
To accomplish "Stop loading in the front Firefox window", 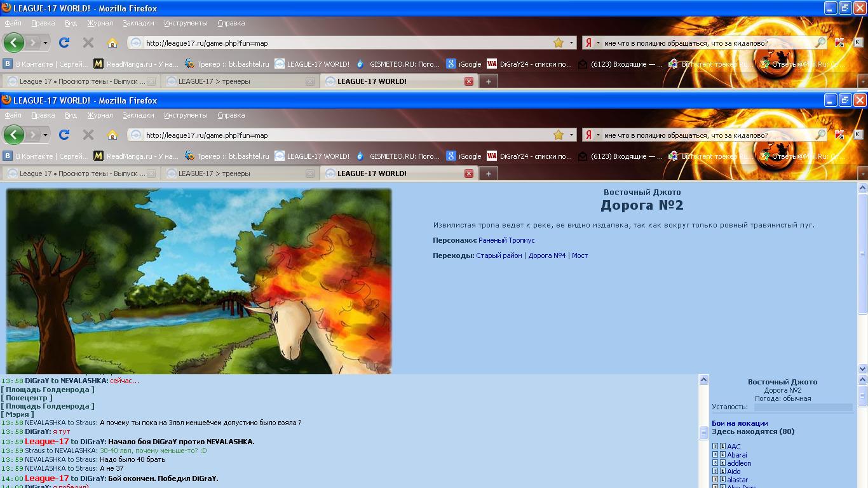I will tap(88, 135).
